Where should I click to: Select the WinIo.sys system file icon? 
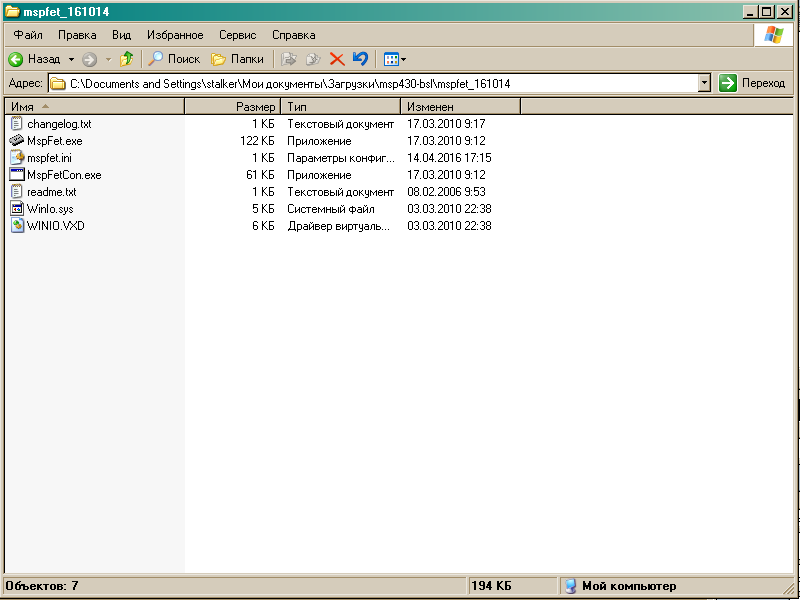[x=17, y=208]
